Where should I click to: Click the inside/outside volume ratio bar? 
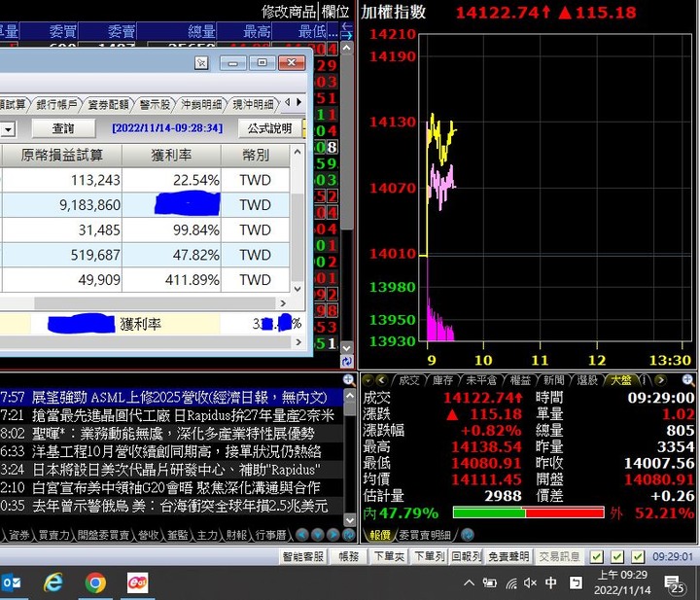[x=529, y=512]
